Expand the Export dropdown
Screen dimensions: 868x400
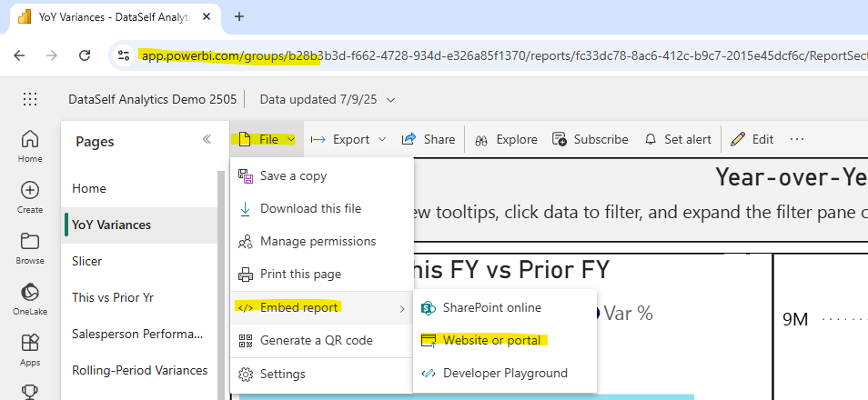(x=348, y=139)
